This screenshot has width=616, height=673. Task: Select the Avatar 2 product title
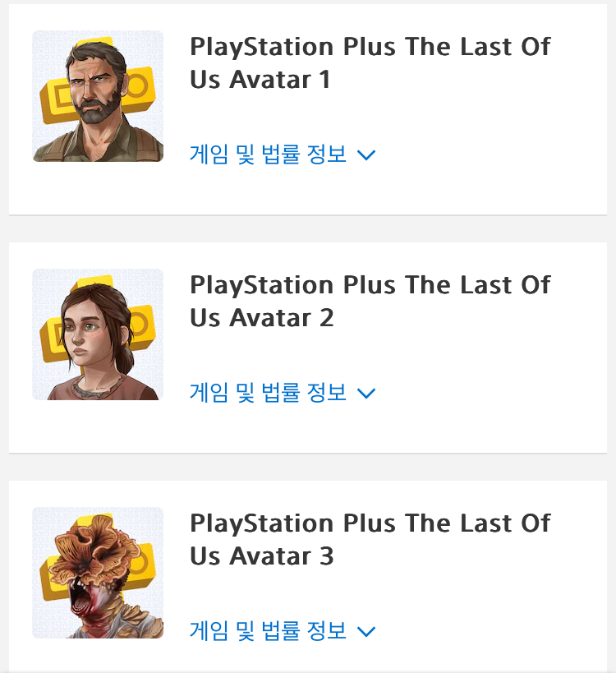click(x=370, y=302)
